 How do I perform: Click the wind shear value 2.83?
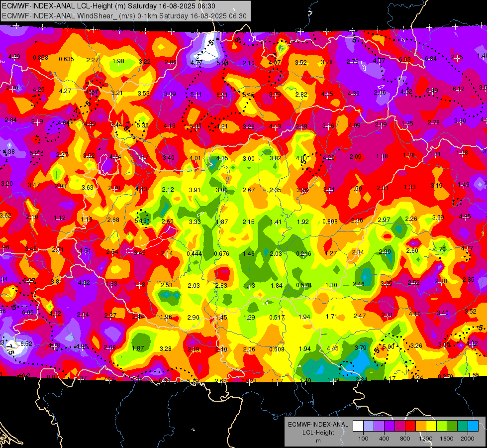(x=221, y=285)
